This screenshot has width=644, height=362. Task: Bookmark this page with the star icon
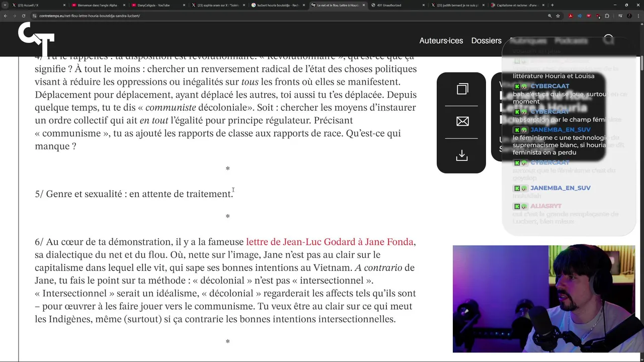558,16
